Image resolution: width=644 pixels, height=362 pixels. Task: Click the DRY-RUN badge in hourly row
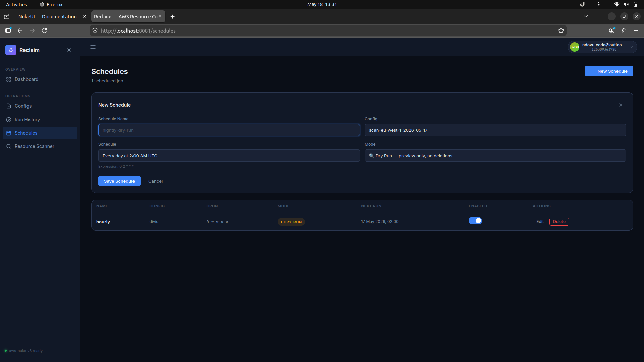click(291, 222)
